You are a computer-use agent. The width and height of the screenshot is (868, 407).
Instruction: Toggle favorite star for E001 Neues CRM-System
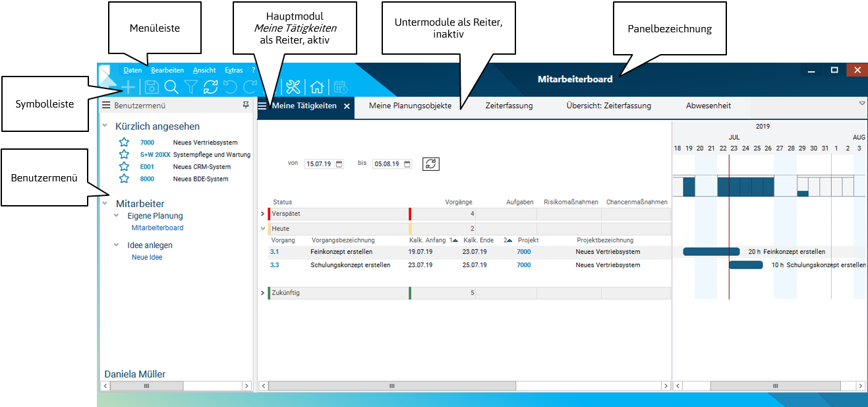click(x=124, y=166)
